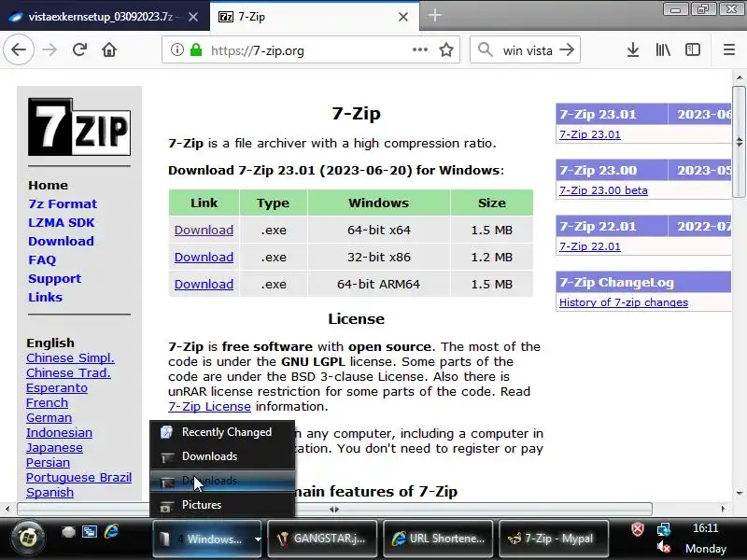Launch Internet Explorer from Quick Launch

(111, 531)
